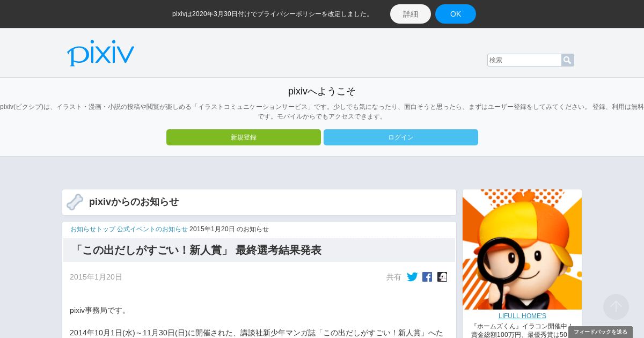Click the 共有 share label
Image resolution: width=644 pixels, height=338 pixels.
coord(394,277)
